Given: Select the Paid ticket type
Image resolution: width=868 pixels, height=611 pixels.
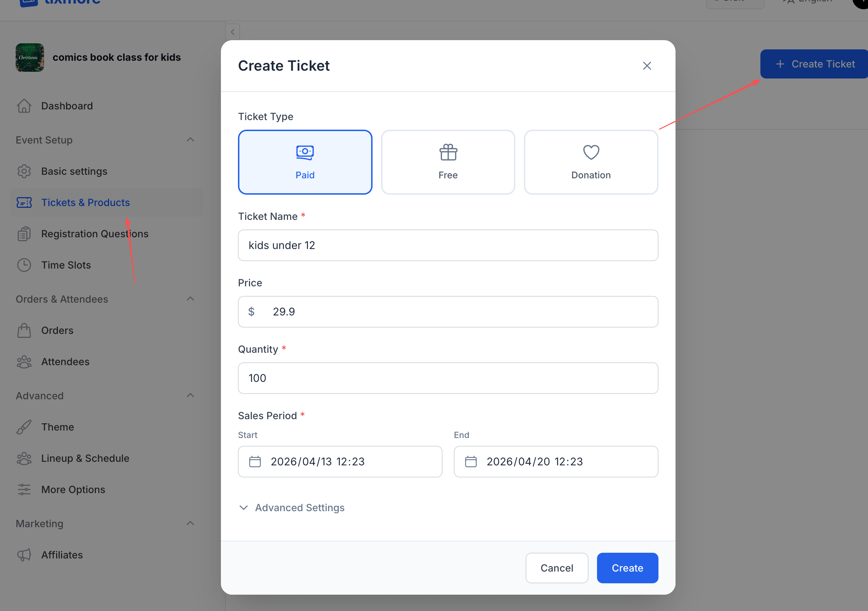Looking at the screenshot, I should coord(305,162).
